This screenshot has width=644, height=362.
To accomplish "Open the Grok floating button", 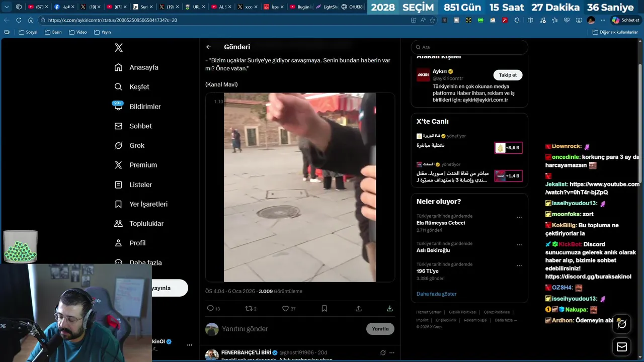I will point(622,324).
